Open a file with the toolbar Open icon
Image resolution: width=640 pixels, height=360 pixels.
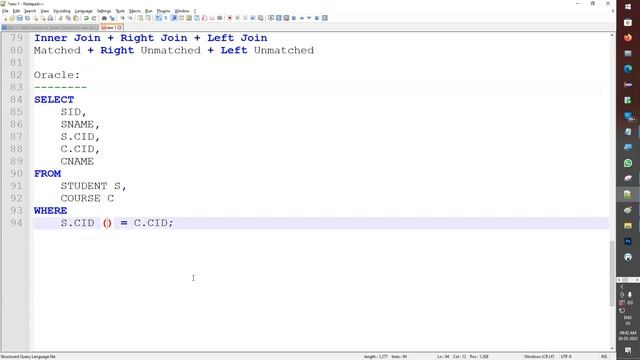click(12, 18)
